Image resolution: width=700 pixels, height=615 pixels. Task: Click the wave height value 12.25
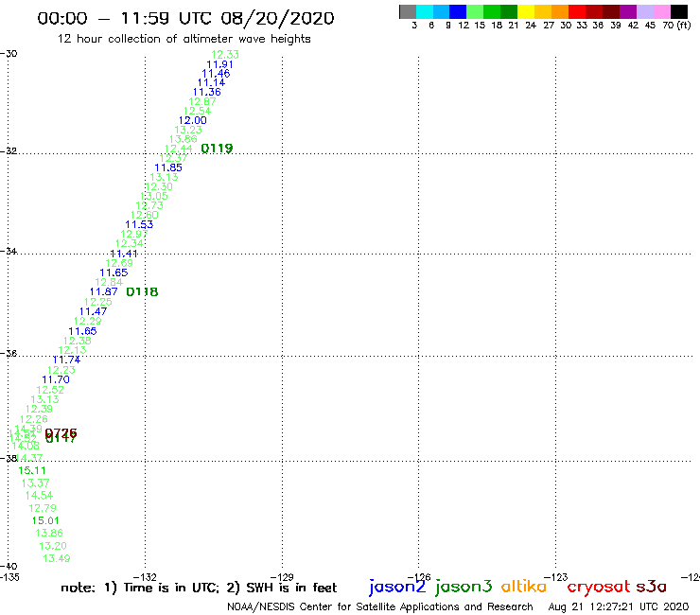click(98, 302)
